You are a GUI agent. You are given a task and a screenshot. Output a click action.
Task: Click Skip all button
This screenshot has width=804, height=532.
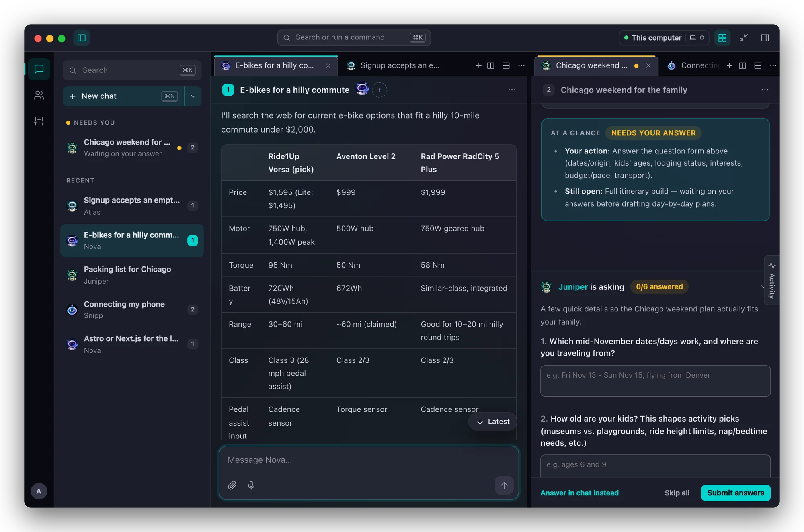677,493
